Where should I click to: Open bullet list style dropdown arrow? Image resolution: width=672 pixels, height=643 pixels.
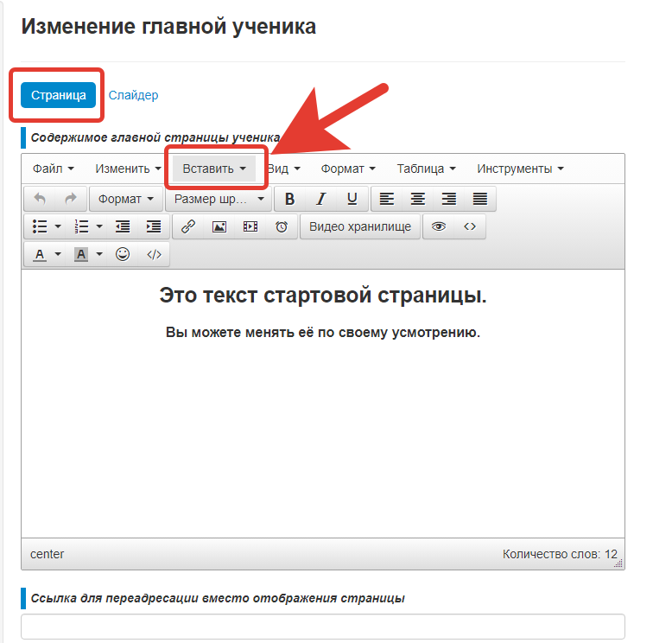58,226
